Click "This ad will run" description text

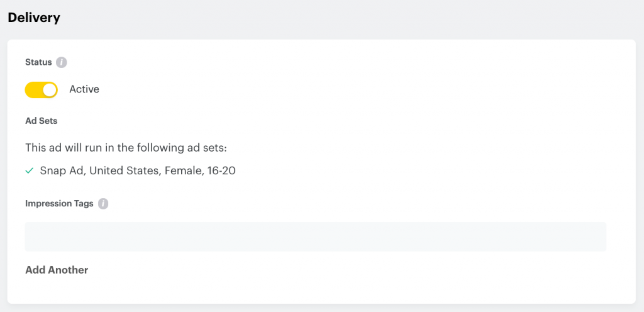click(x=126, y=147)
